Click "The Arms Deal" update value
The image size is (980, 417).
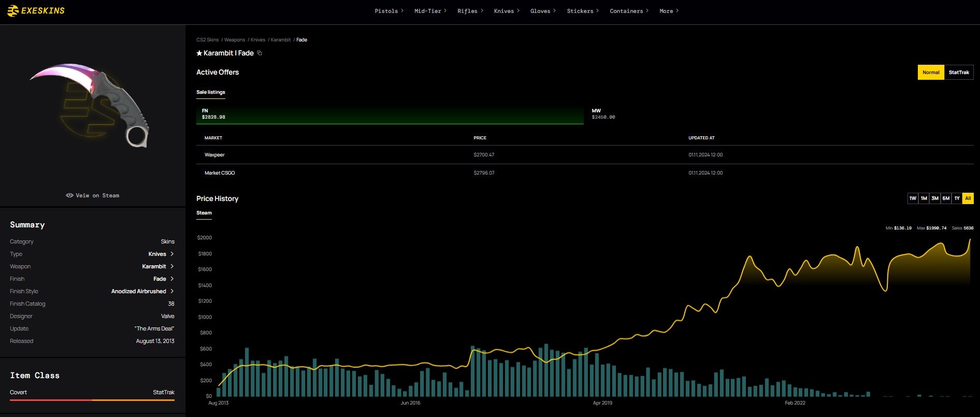pos(154,328)
